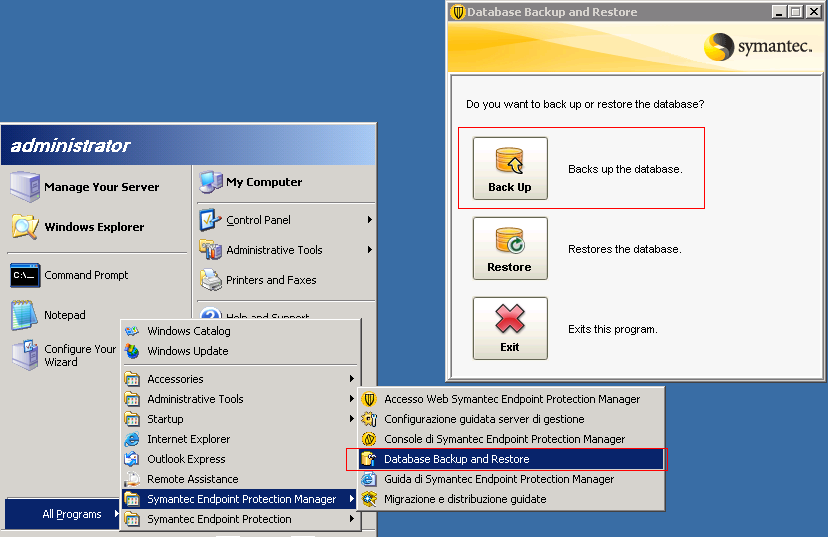Click the Windows Catalog icon

132,331
